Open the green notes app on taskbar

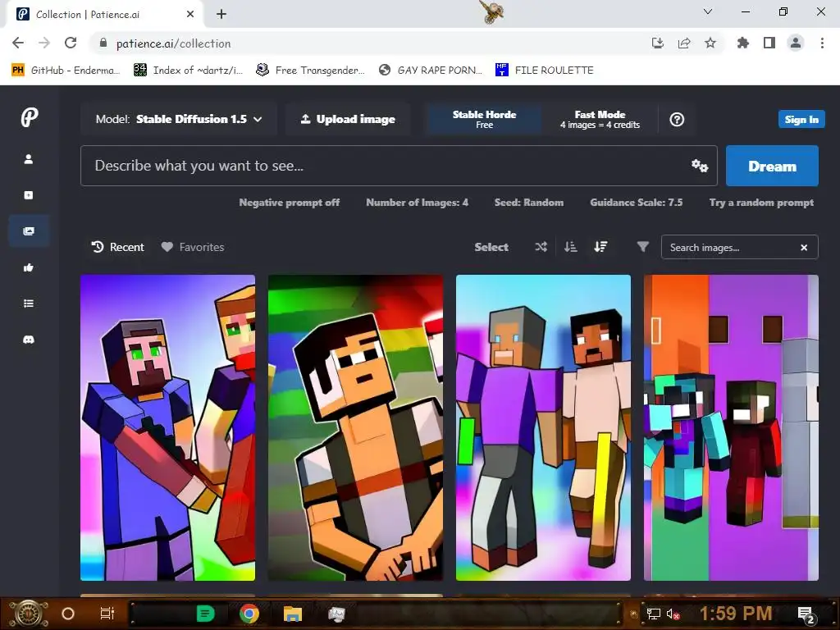pos(206,614)
